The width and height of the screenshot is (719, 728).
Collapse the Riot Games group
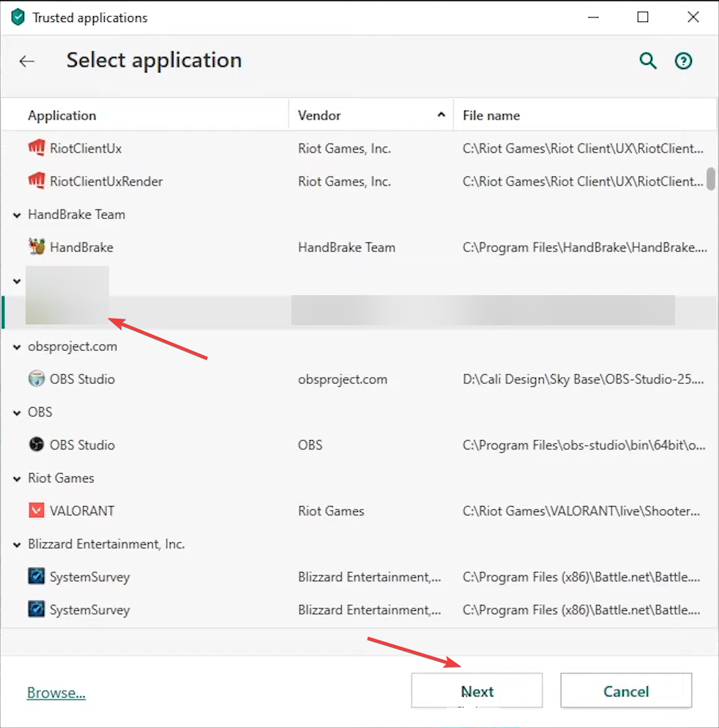tap(17, 479)
